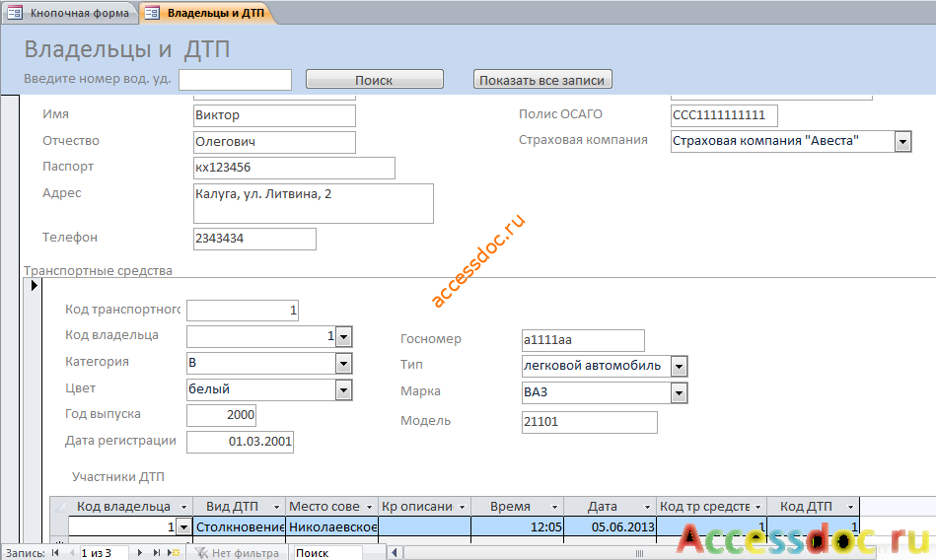Open 'Дата' column filter arrow
936x560 pixels.
click(647, 507)
